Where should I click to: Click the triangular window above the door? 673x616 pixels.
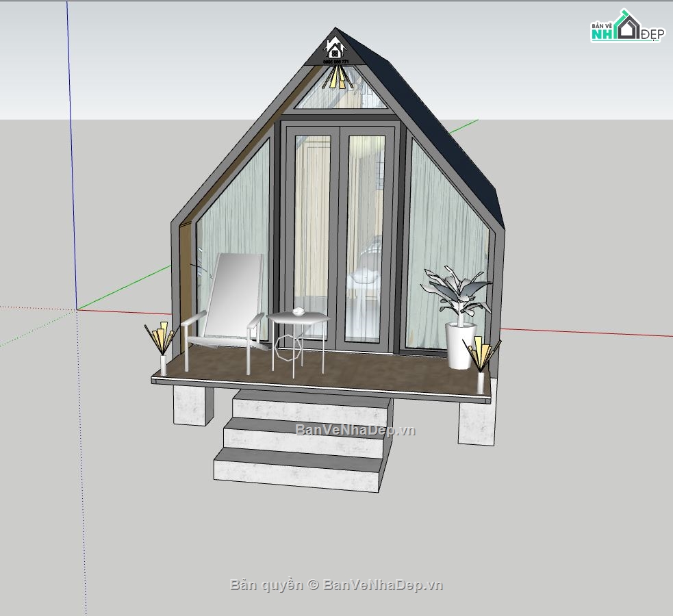340,96
